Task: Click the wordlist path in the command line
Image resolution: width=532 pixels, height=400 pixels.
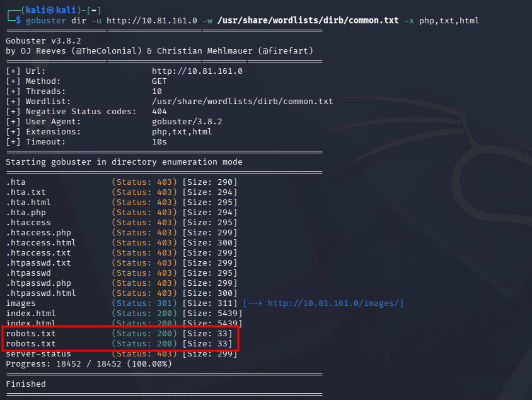Action: (x=308, y=21)
